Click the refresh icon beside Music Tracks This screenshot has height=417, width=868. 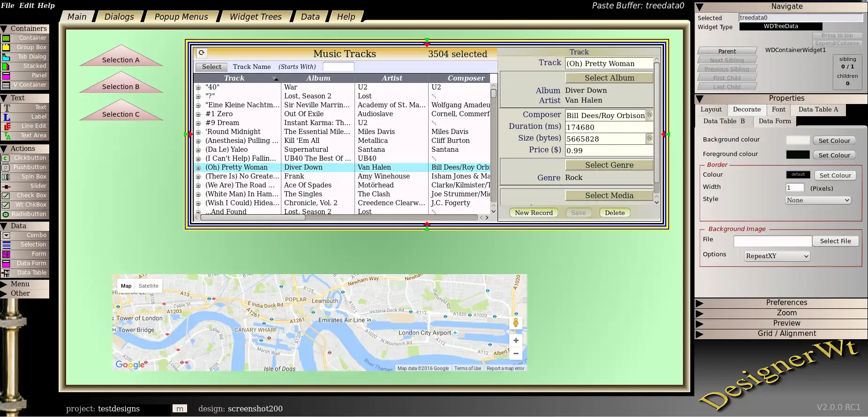[x=201, y=53]
